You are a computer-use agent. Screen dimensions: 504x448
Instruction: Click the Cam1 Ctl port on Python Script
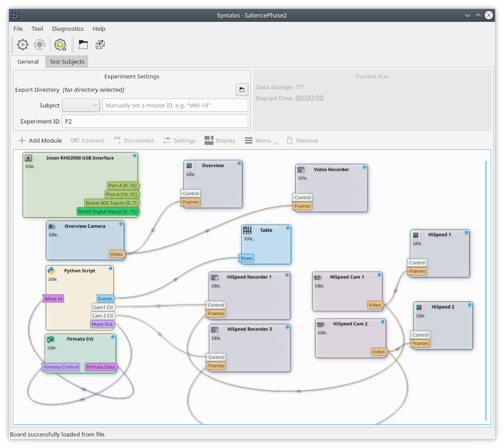point(103,307)
